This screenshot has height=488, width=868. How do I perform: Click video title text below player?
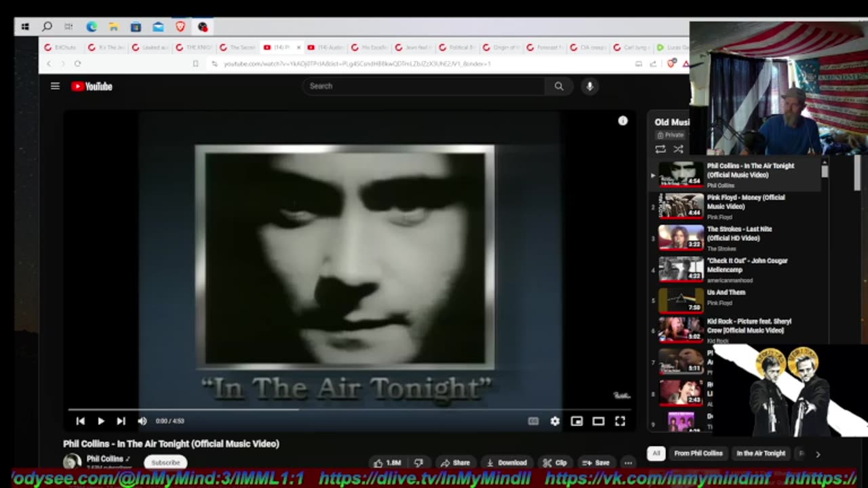click(x=171, y=444)
